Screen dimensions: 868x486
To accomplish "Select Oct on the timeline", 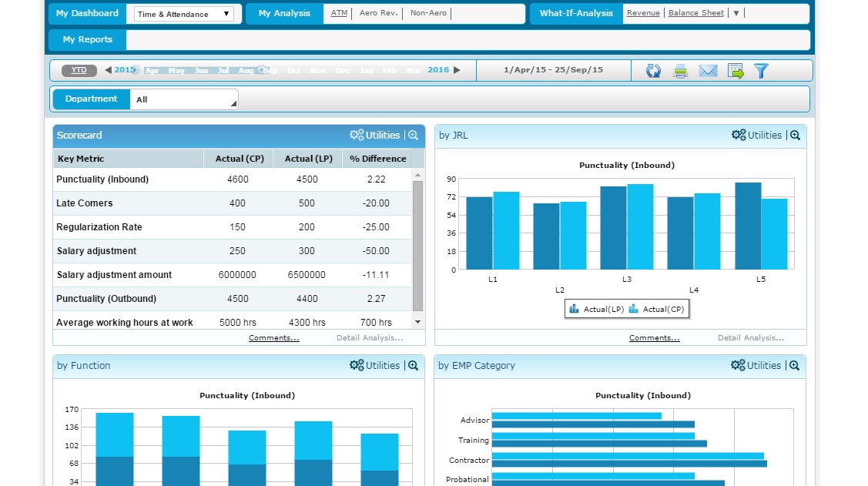I will (294, 71).
